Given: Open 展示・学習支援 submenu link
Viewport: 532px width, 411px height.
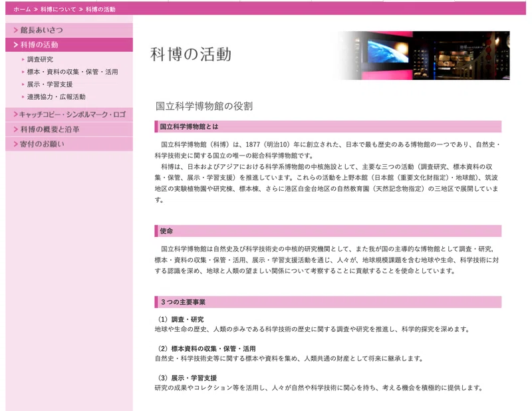Looking at the screenshot, I should 50,84.
